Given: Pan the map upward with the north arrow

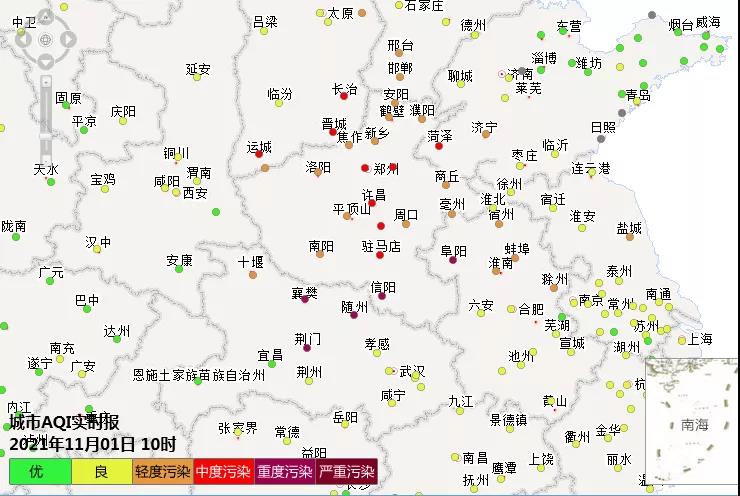Looking at the screenshot, I should [47, 22].
